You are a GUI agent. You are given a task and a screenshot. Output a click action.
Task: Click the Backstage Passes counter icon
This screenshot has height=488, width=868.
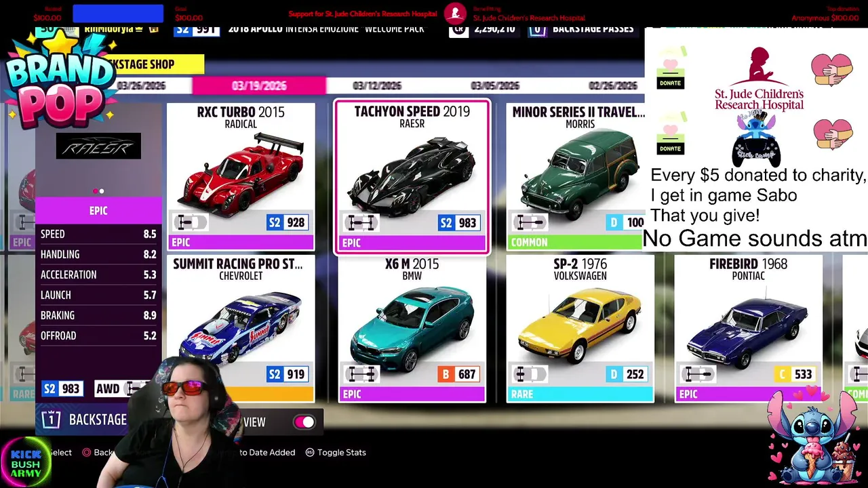pos(538,29)
